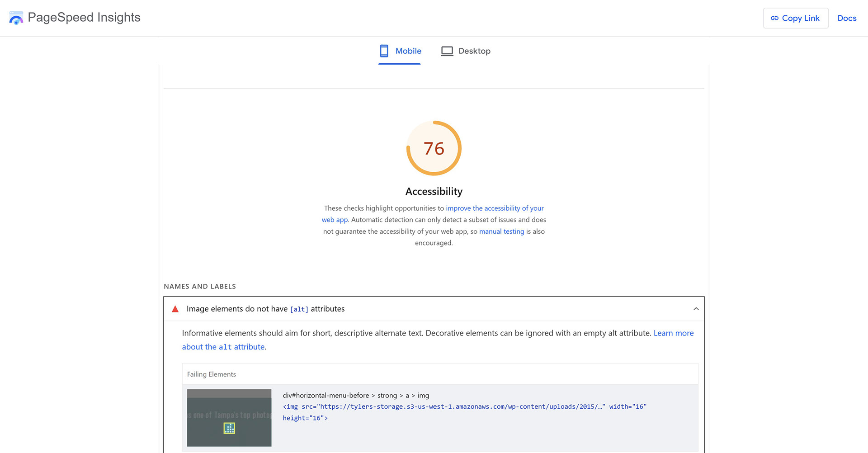This screenshot has width=868, height=453.
Task: Click the PageSpeed Insights logo icon
Action: click(16, 18)
